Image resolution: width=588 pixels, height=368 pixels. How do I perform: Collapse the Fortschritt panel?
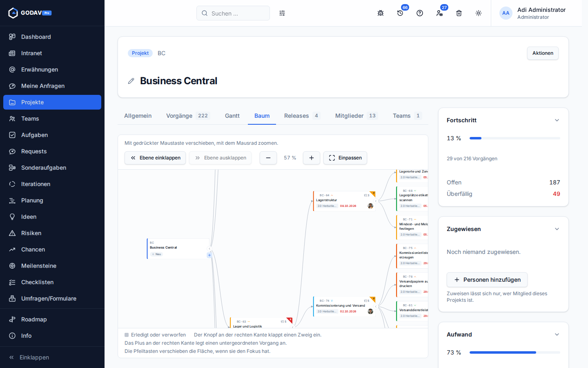click(x=557, y=120)
